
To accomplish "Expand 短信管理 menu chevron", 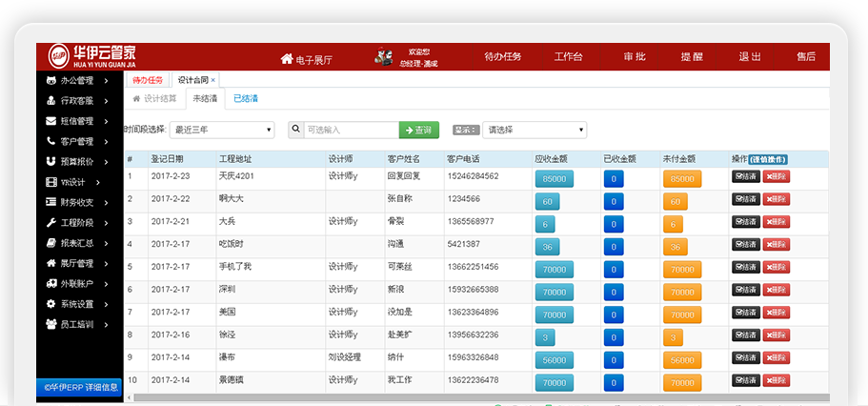I will pos(106,121).
